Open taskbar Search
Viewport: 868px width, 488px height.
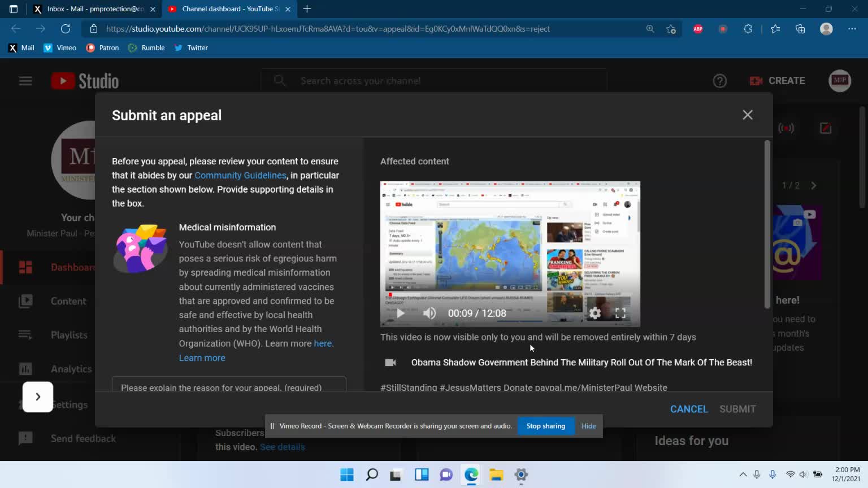(x=372, y=474)
